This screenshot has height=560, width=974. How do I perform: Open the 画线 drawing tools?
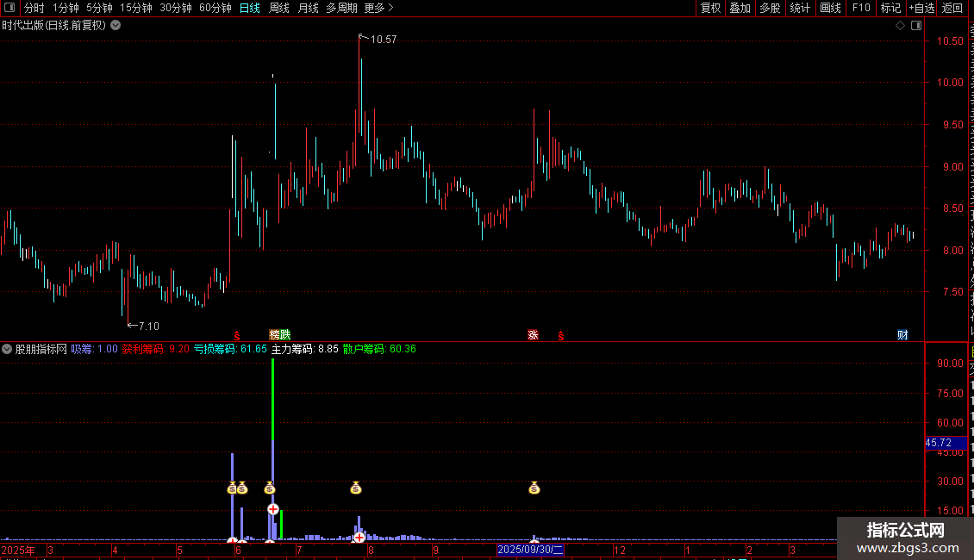pyautogui.click(x=831, y=8)
